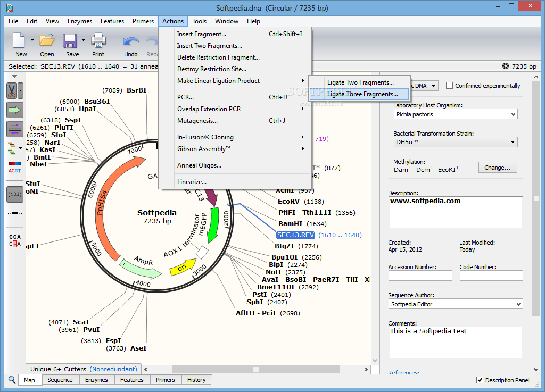The image size is (545, 392).
Task: Toggle the show features green arrow icon
Action: (x=15, y=110)
